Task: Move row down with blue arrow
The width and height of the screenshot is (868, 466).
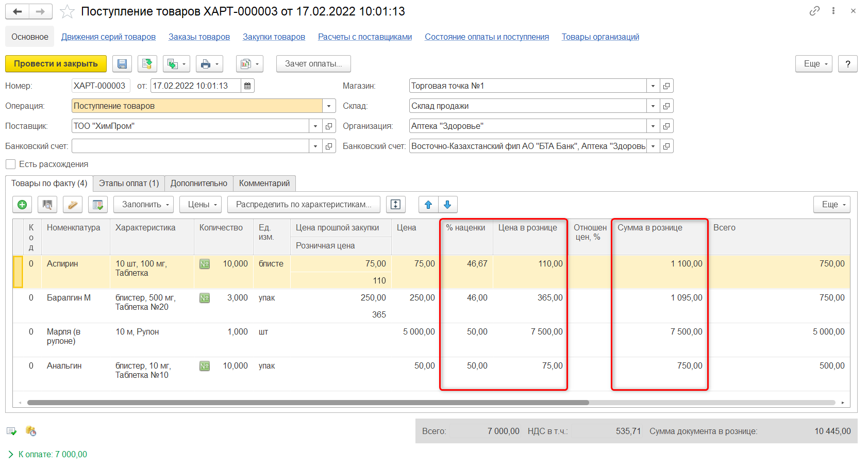Action: [x=447, y=205]
